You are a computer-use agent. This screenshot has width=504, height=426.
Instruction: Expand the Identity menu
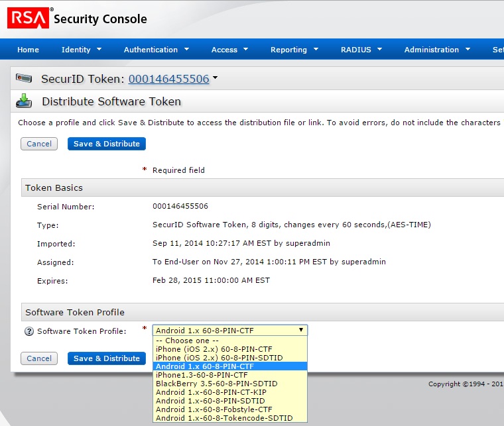pyautogui.click(x=81, y=50)
